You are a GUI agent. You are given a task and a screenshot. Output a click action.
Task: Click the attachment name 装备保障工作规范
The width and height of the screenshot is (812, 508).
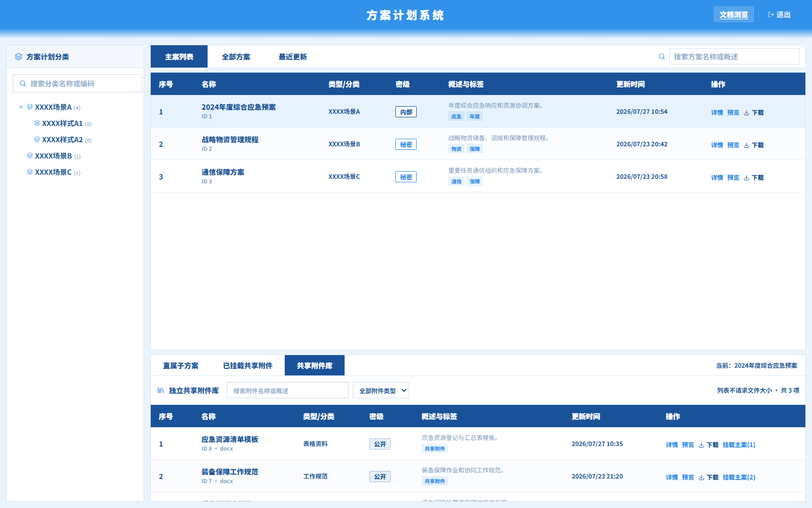pyautogui.click(x=230, y=472)
